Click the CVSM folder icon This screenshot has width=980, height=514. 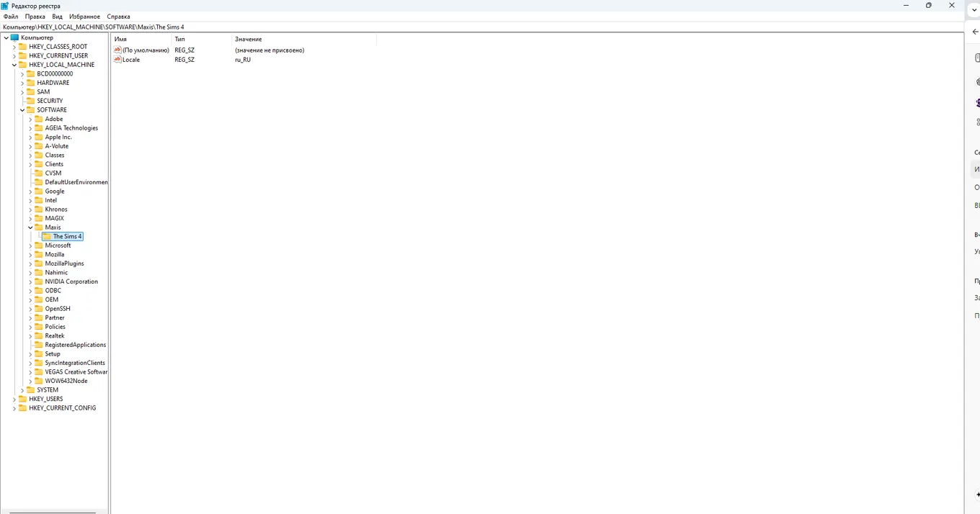click(x=38, y=173)
